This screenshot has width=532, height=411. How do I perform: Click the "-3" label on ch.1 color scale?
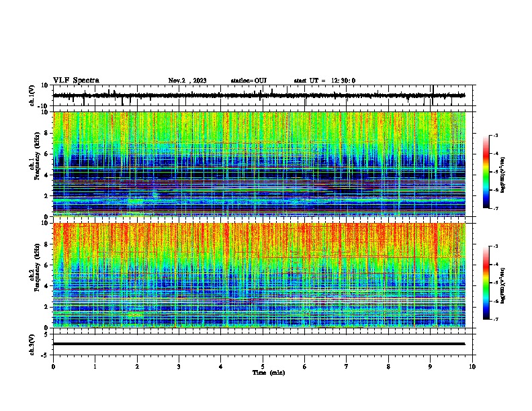(495, 135)
